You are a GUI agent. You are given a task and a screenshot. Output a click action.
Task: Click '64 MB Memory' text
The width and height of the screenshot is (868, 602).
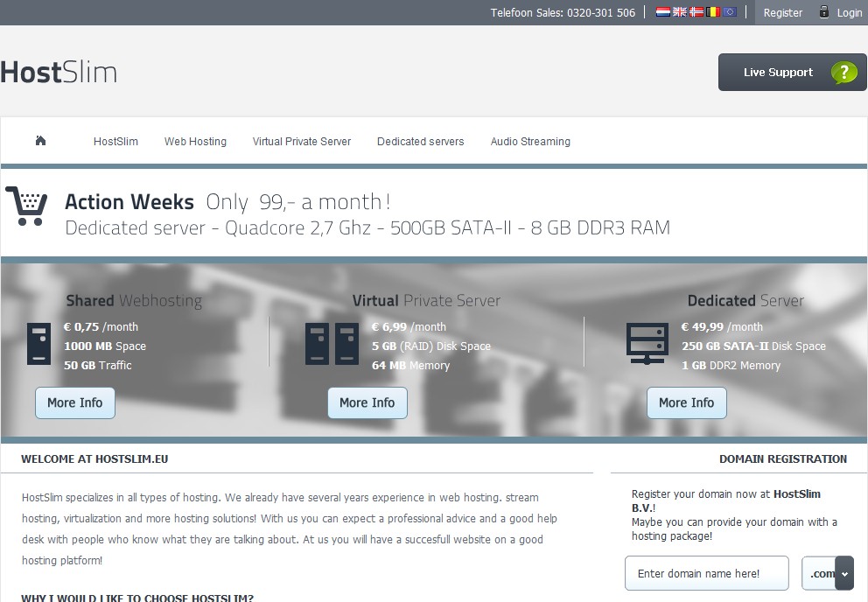point(410,366)
